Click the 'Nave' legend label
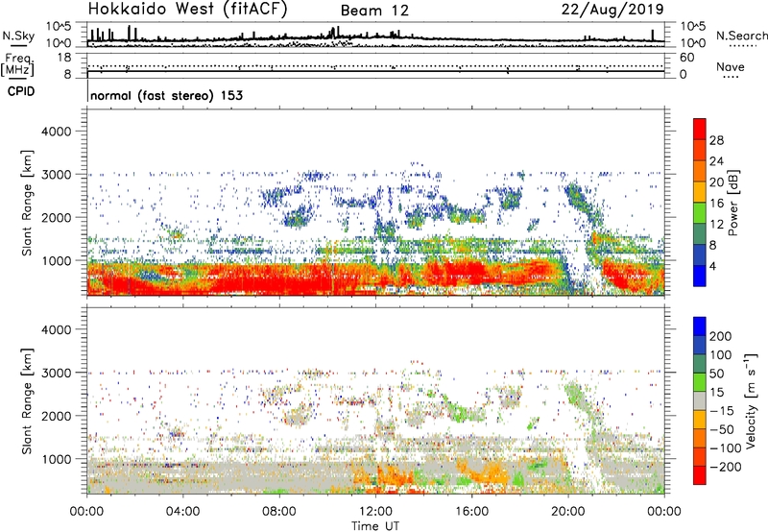Screen dimensions: 768x532 (x=731, y=66)
